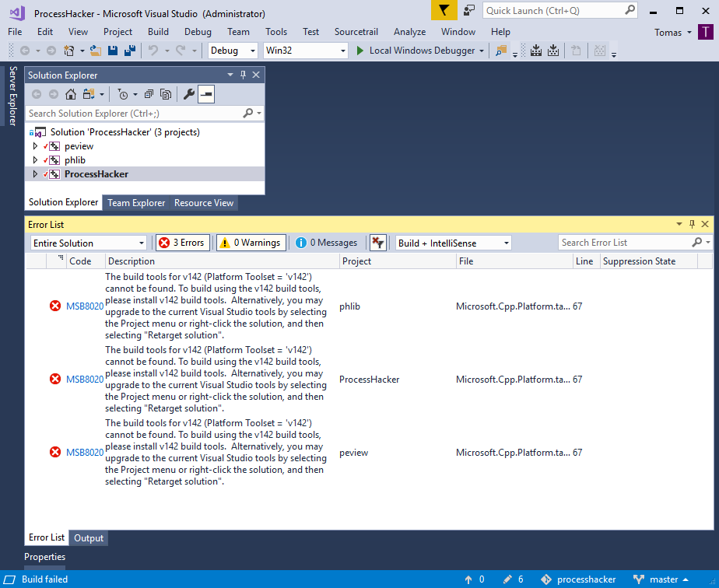Viewport: 719px width, 588px height.
Task: Switch to Resource View tab
Action: point(204,202)
